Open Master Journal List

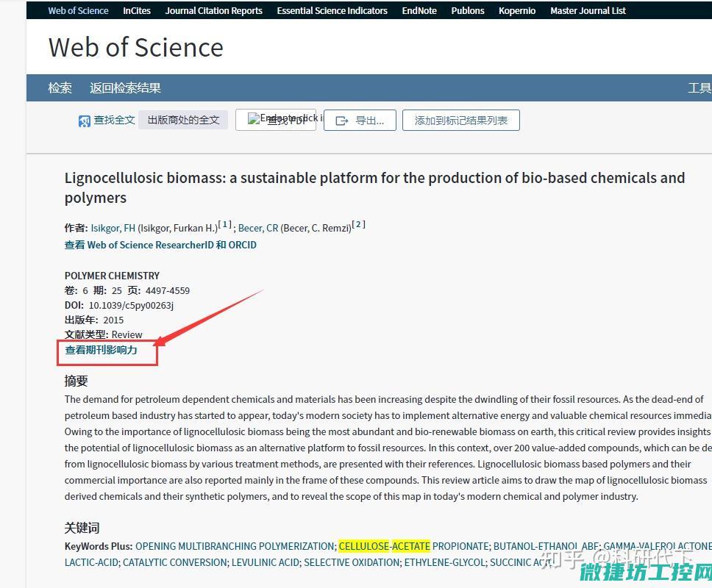(588, 10)
